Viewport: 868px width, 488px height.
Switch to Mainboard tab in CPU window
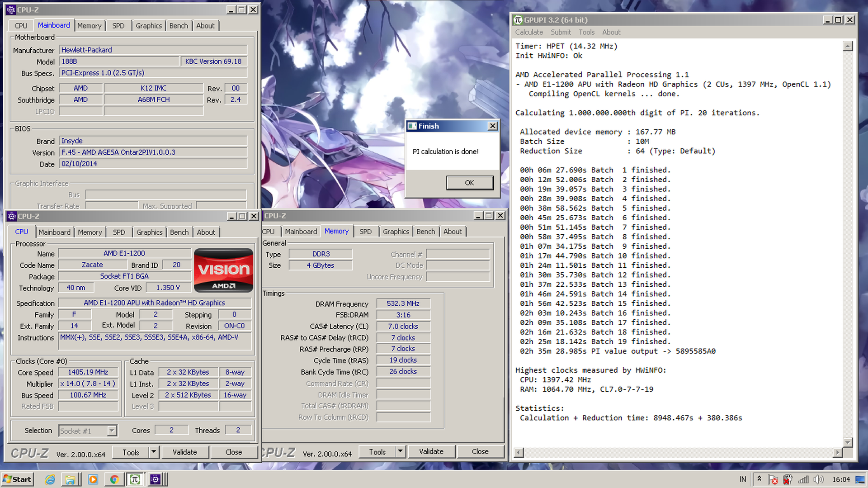(x=54, y=232)
